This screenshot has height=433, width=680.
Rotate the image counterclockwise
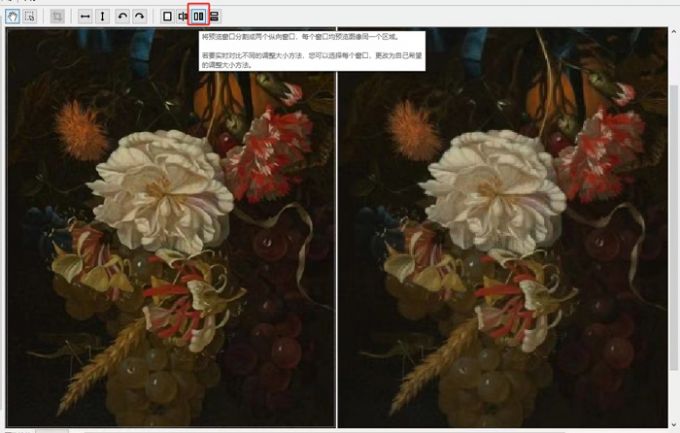123,17
